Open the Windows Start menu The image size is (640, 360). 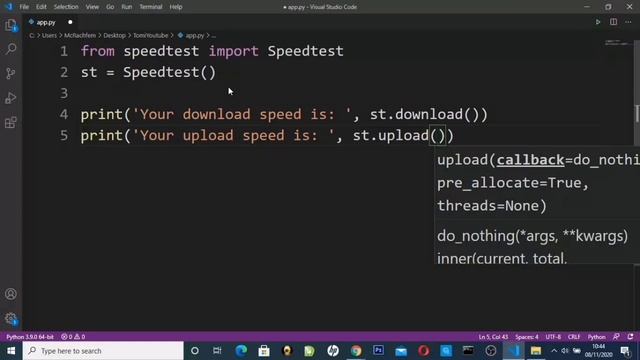pos(11,351)
